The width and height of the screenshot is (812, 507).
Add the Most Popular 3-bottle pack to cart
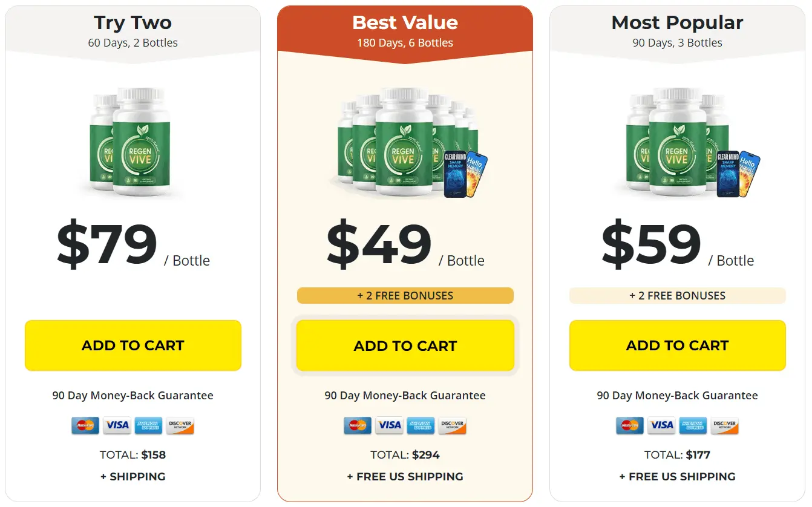point(678,345)
